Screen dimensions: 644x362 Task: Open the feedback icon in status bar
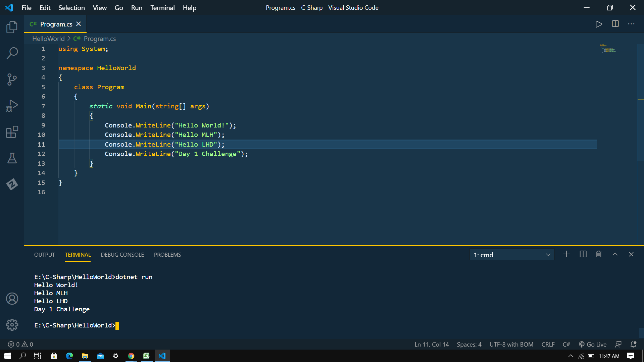[618, 344]
